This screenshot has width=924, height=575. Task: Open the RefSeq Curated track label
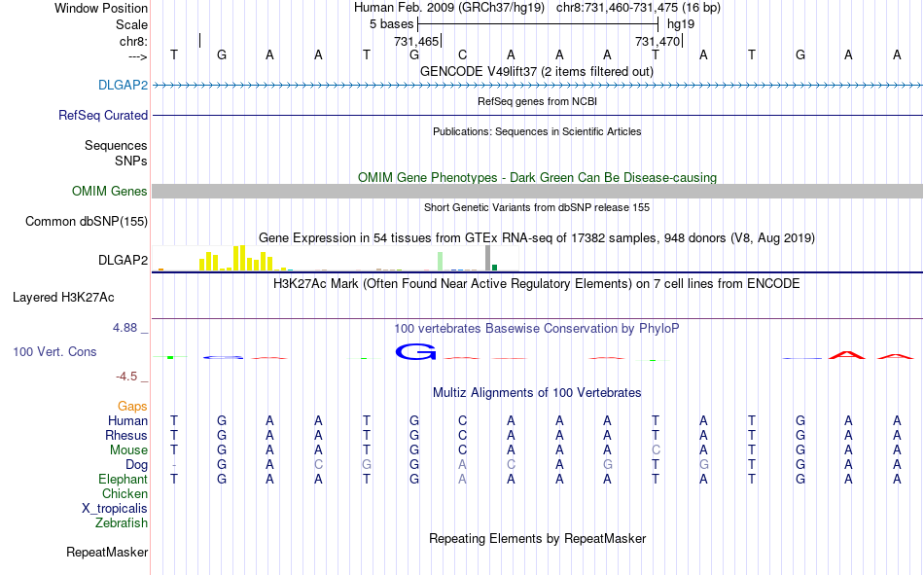click(102, 115)
